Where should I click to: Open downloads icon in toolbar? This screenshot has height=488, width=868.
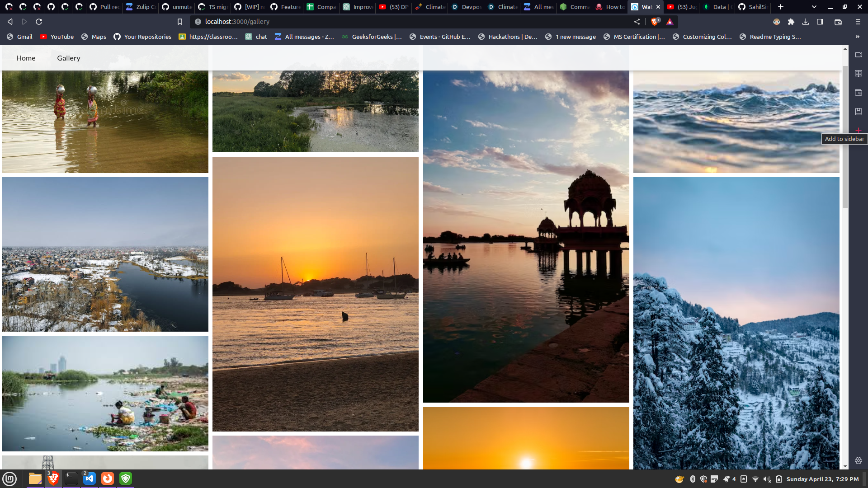(x=806, y=22)
